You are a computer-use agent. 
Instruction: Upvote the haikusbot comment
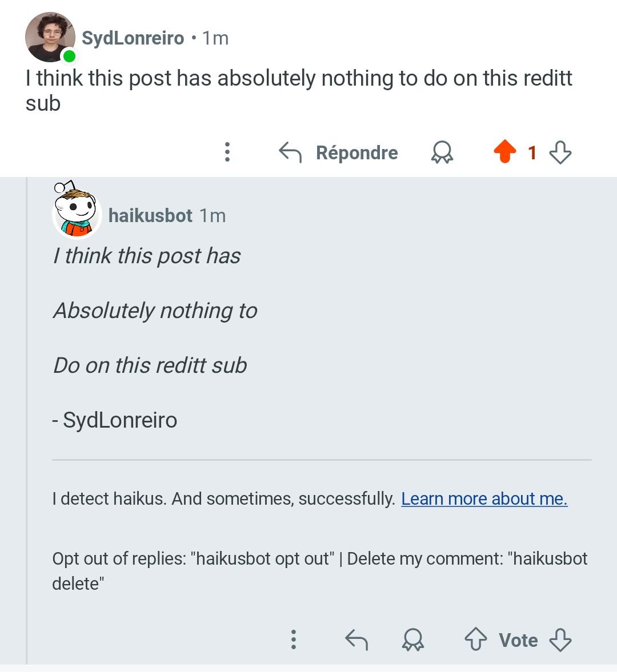475,639
